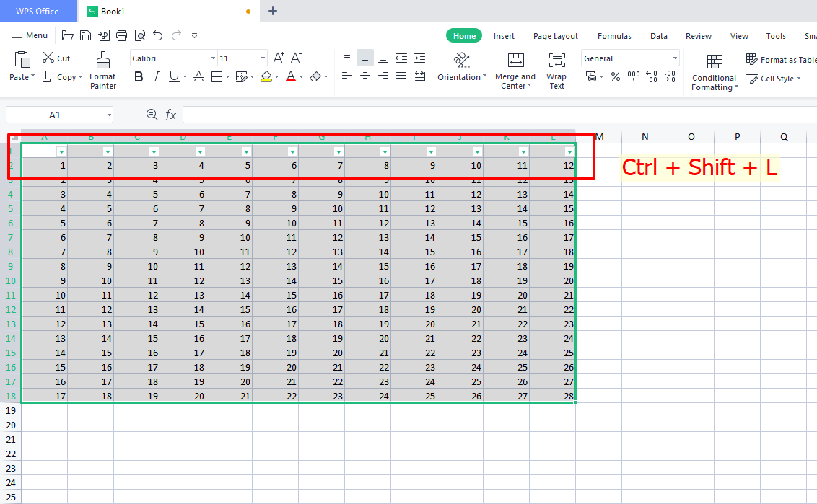The width and height of the screenshot is (817, 504).
Task: Click the Increase Decimal icon
Action: [652, 75]
